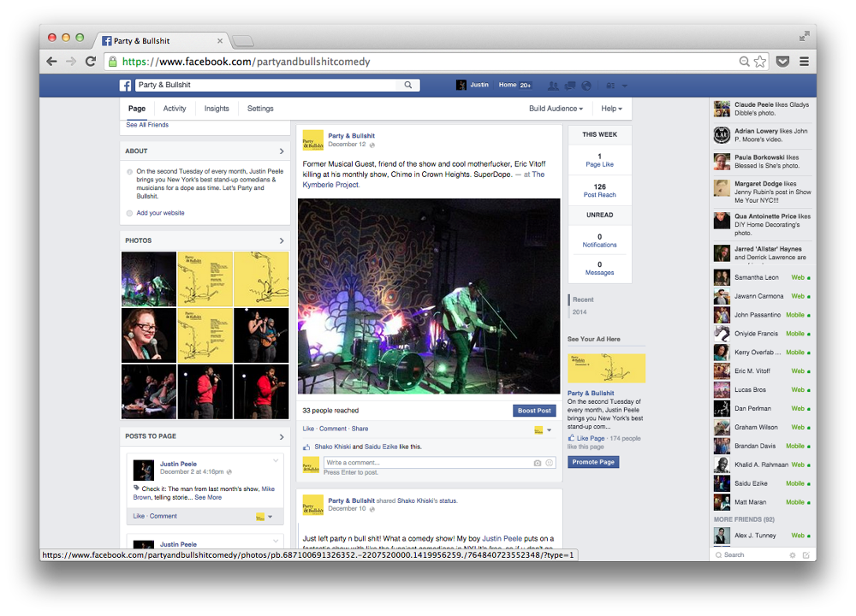This screenshot has height=616, width=856.
Task: Click the Pocket extension icon
Action: point(783,62)
